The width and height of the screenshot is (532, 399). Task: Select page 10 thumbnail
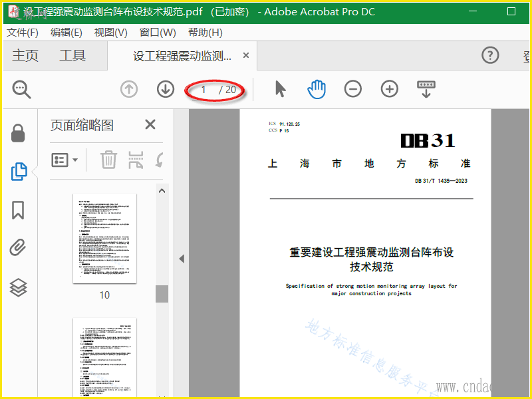105,238
